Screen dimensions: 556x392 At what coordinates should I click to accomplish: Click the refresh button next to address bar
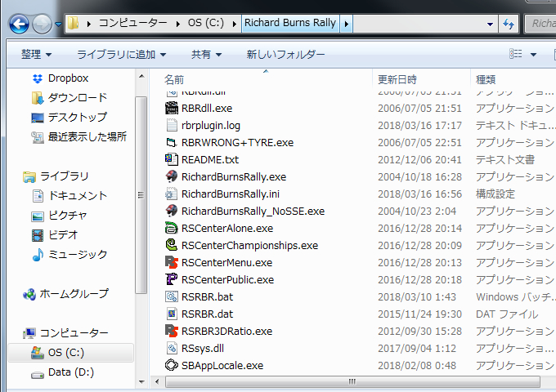[x=509, y=24]
